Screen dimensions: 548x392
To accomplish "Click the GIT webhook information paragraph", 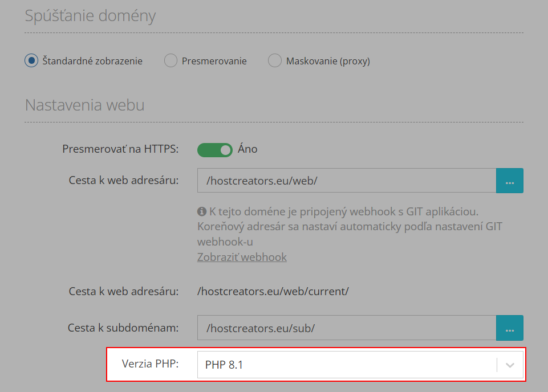I will (x=350, y=227).
